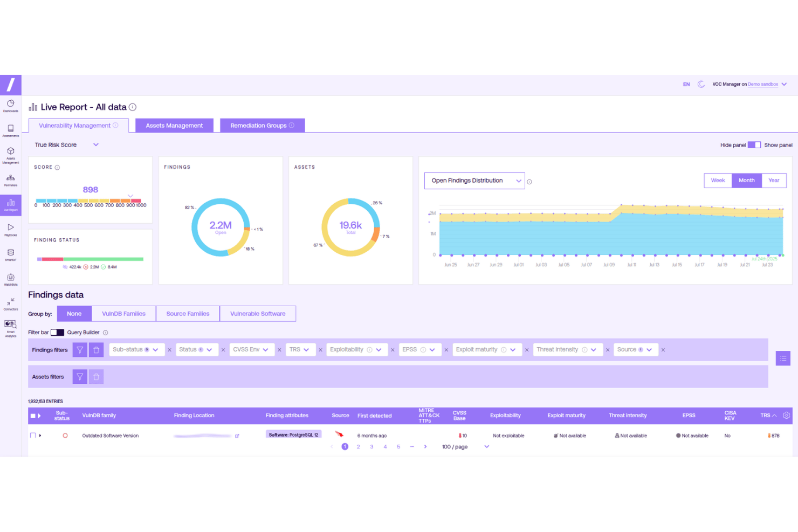Open Status filter dropdown

pos(196,350)
